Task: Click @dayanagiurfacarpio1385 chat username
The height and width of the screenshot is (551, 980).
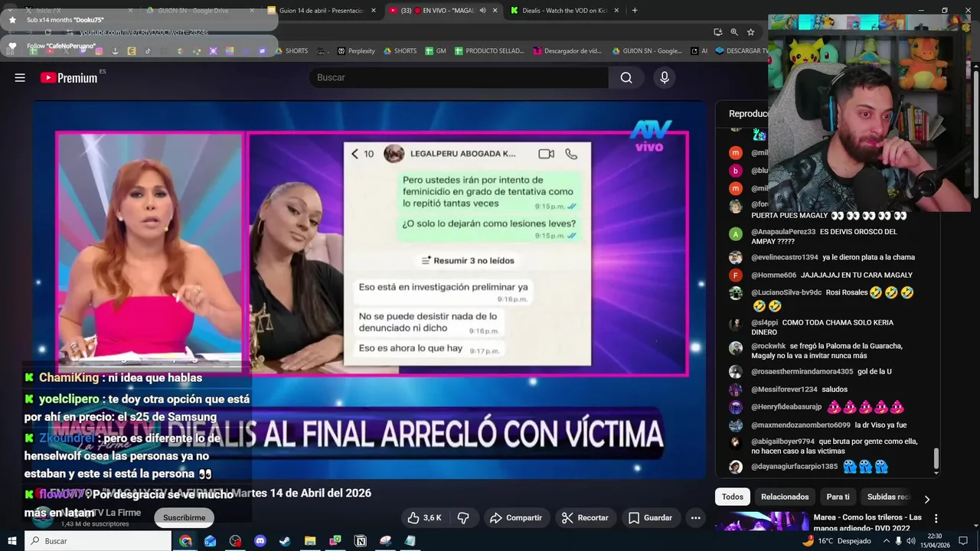Action: coord(794,467)
